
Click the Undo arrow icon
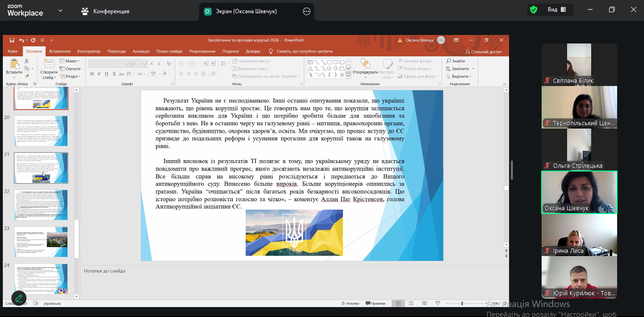(21, 40)
